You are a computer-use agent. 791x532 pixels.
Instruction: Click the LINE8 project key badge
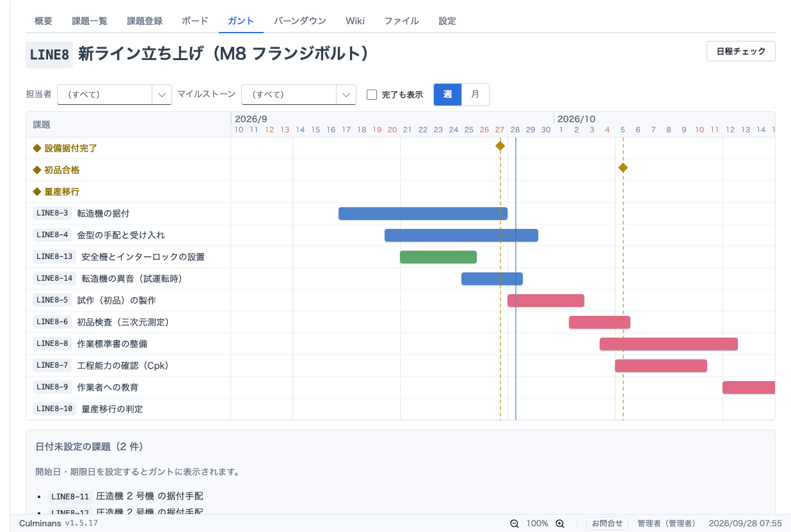[x=49, y=55]
